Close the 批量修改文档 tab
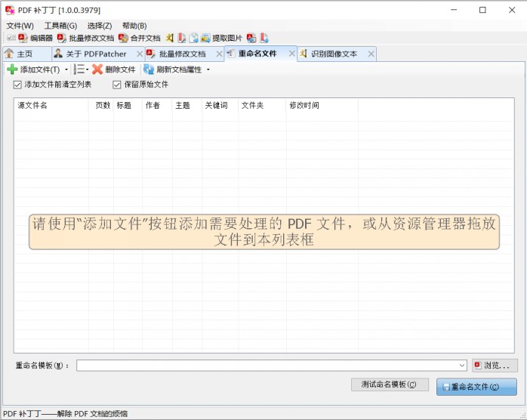The width and height of the screenshot is (527, 420). [219, 54]
